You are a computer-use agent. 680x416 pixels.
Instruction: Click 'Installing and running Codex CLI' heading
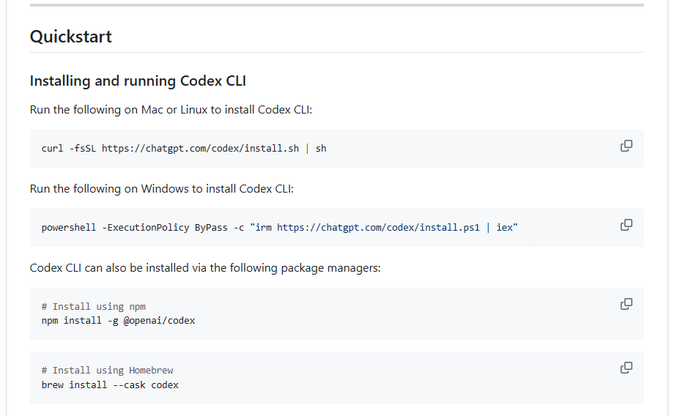point(138,81)
